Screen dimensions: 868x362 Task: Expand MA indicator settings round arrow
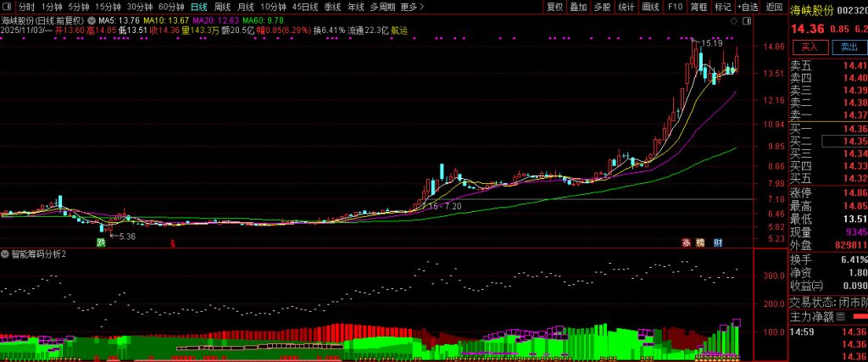(x=92, y=21)
